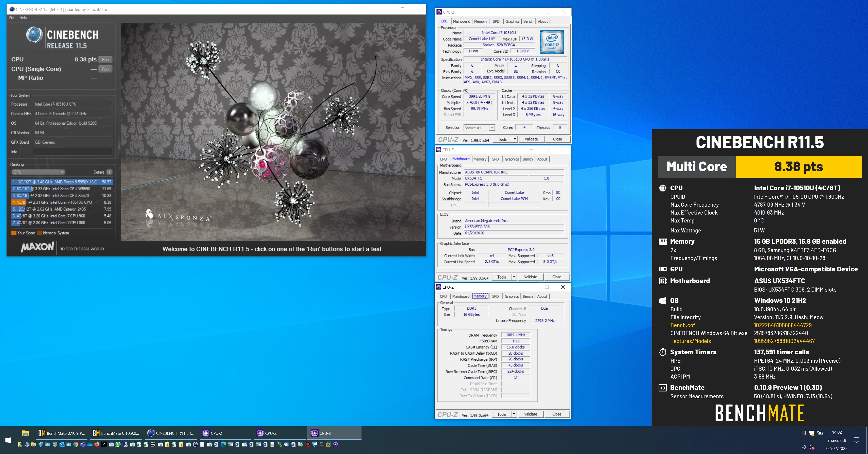Launch Google Chrome from taskbar shortcuts
This screenshot has height=454, width=868.
(x=76, y=444)
